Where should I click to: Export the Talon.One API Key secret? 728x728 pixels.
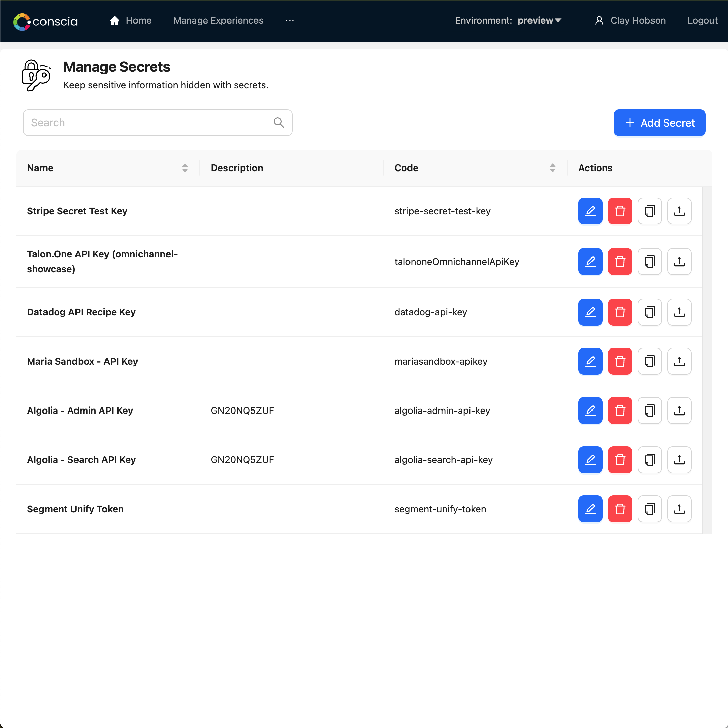pyautogui.click(x=679, y=262)
